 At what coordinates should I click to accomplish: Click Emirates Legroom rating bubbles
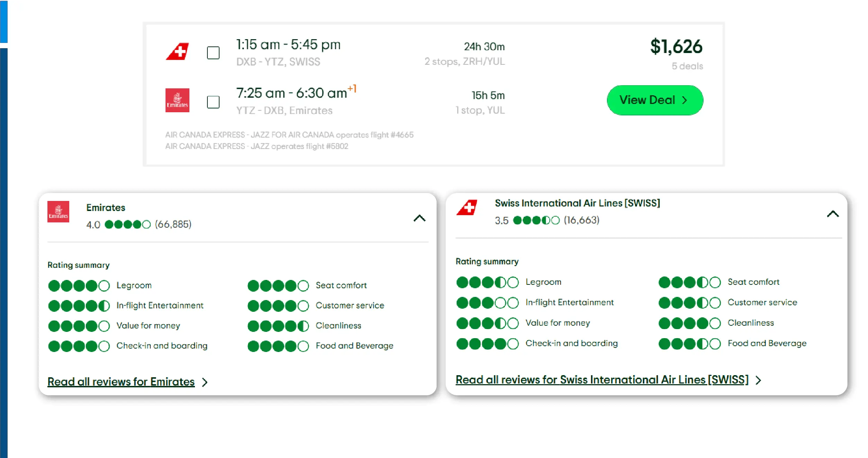click(x=79, y=286)
